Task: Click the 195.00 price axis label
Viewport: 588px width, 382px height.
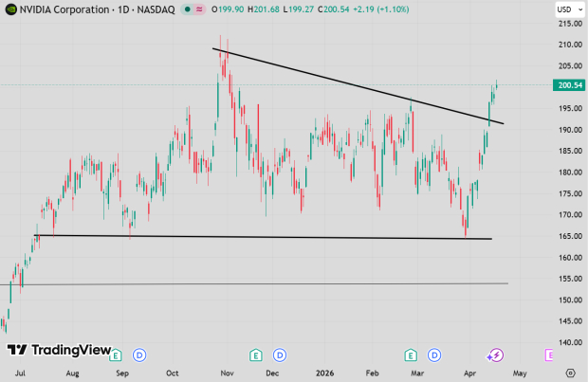Action: 570,108
